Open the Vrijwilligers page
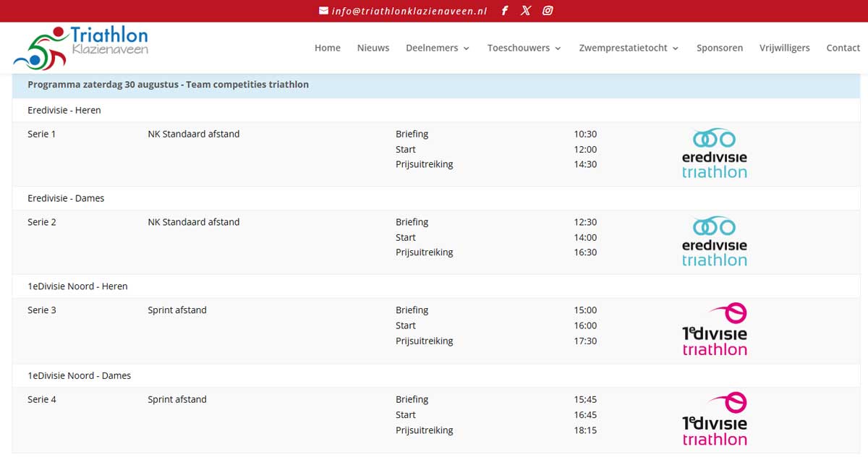This screenshot has width=868, height=473. [784, 48]
